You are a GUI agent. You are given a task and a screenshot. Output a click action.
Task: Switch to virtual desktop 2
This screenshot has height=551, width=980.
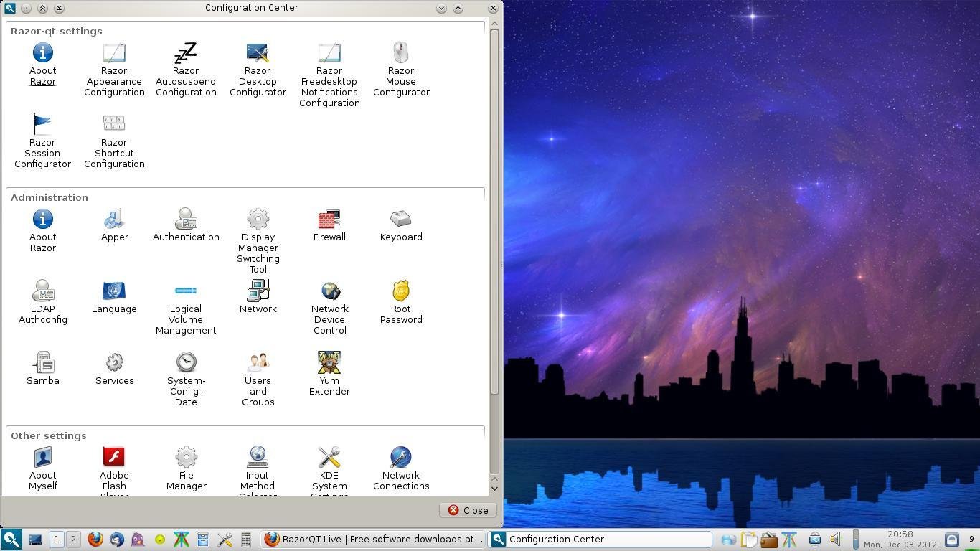(72, 540)
